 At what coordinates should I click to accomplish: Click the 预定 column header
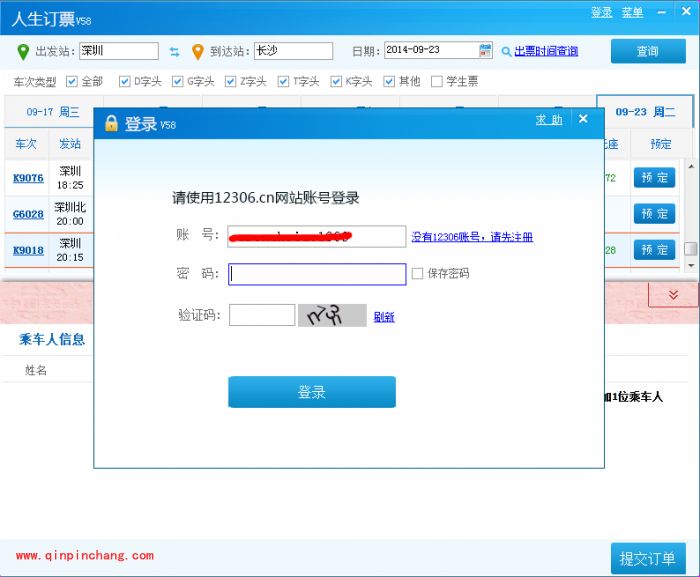(660, 144)
